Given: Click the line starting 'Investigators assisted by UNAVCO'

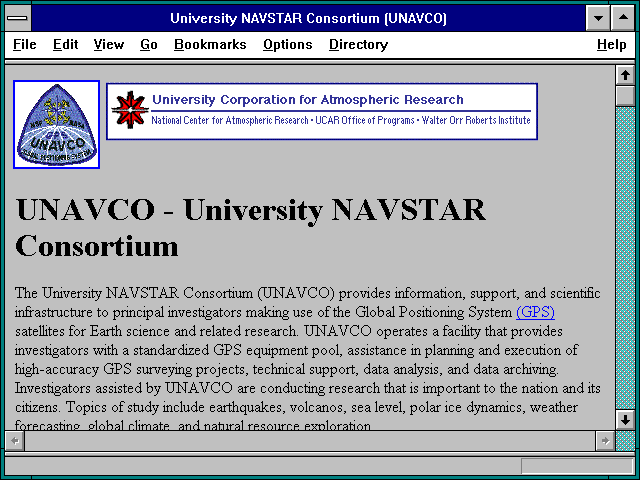Looking at the screenshot, I should [x=308, y=388].
